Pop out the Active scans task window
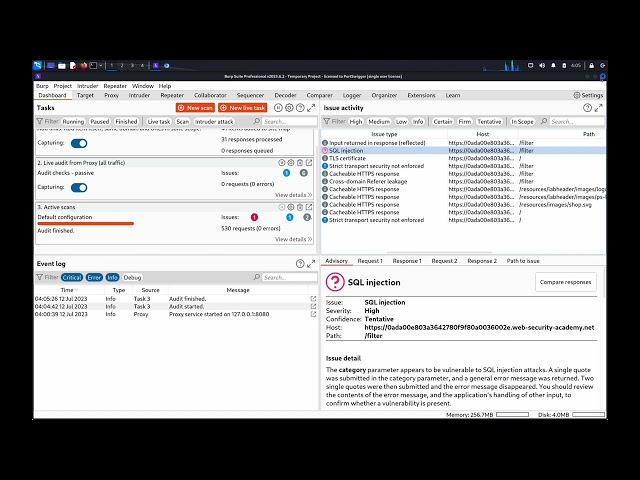This screenshot has width=640, height=480. 309,207
